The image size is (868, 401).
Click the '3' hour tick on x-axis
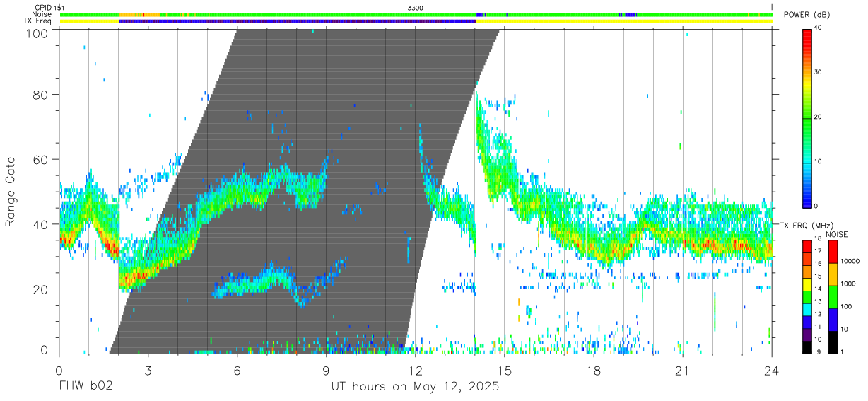coord(148,370)
